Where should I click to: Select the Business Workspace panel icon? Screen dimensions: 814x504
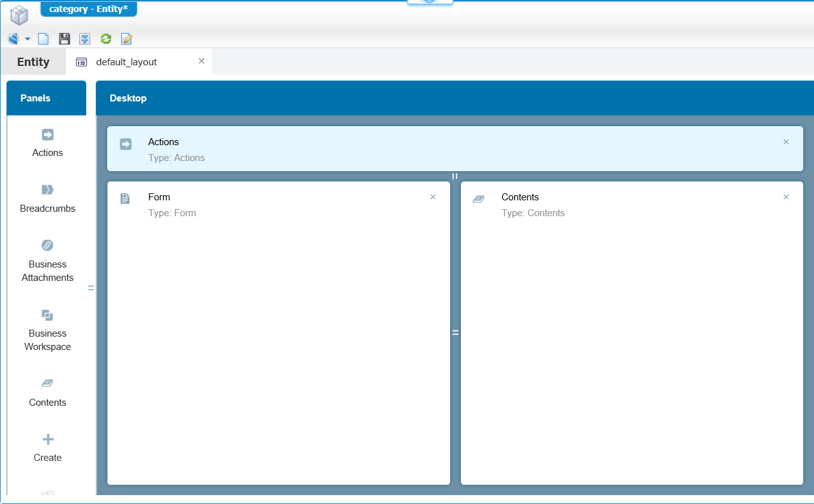48,315
